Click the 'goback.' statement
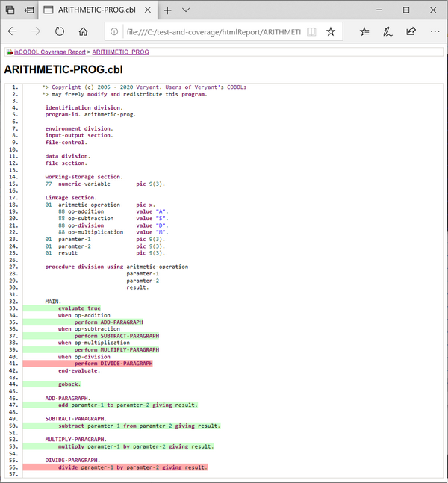 69,384
